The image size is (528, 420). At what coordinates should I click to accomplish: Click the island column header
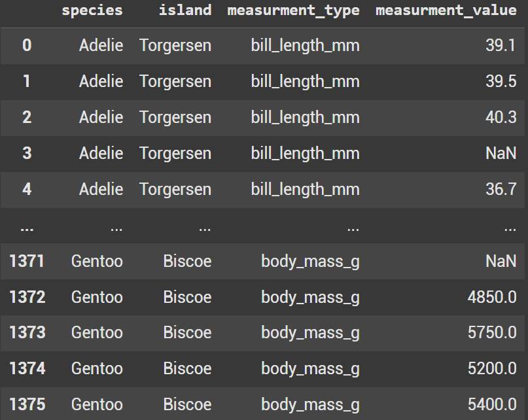185,10
